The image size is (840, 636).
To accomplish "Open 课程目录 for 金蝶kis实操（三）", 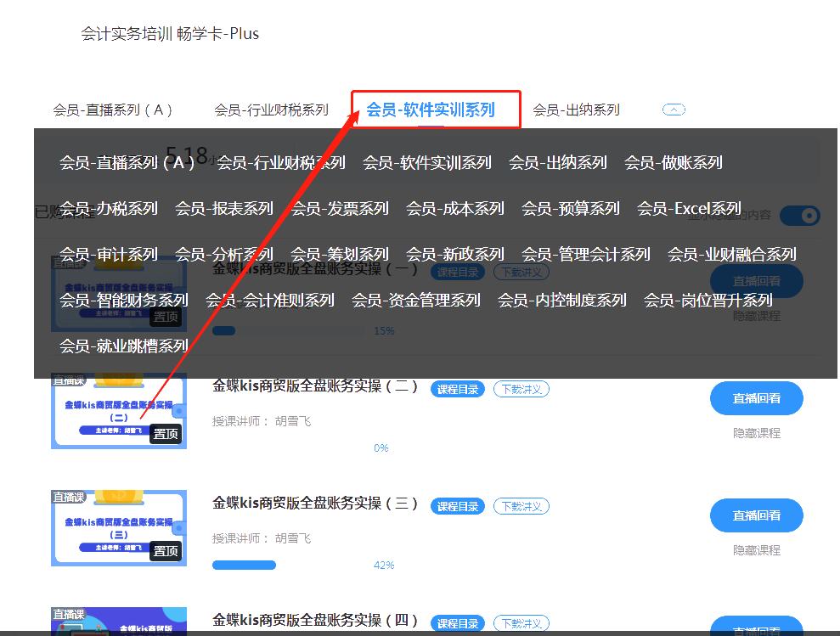I will (458, 506).
